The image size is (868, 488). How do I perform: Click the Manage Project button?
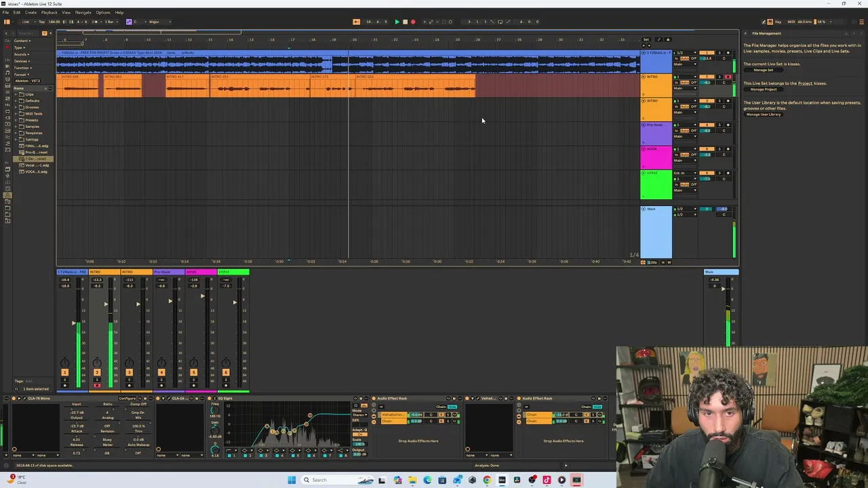click(x=764, y=89)
